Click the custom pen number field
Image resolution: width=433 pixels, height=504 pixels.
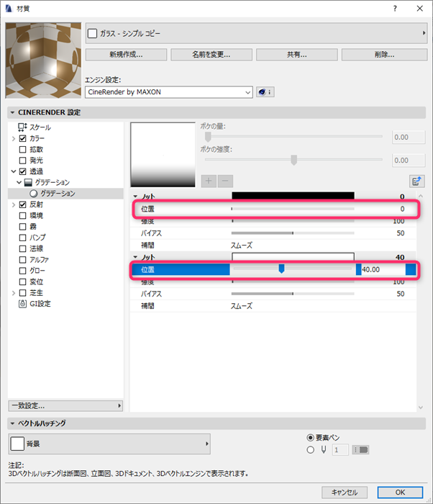click(340, 450)
